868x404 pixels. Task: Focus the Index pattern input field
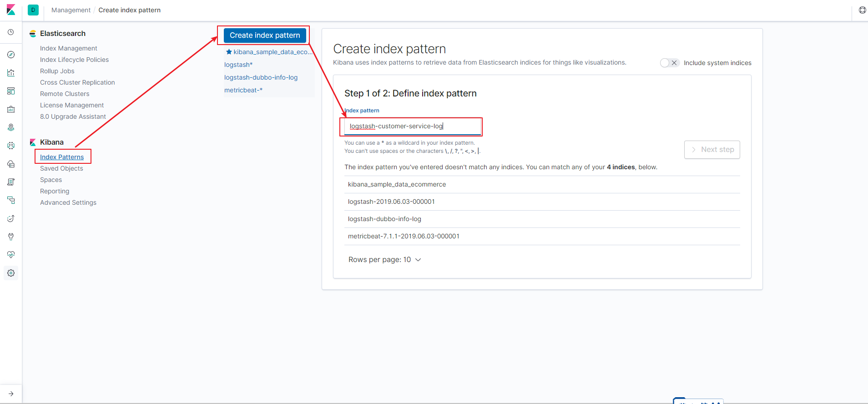[x=413, y=126]
